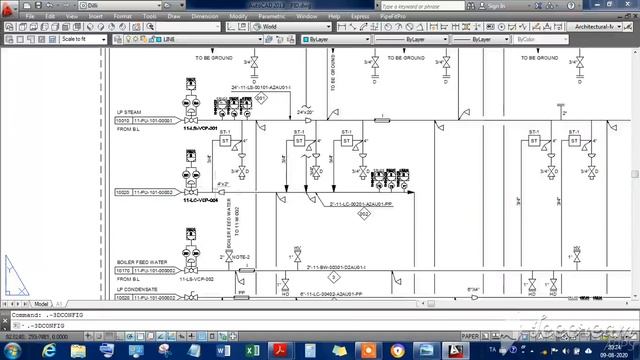Click the Create Camera icon
The image size is (640, 360).
point(137,27)
